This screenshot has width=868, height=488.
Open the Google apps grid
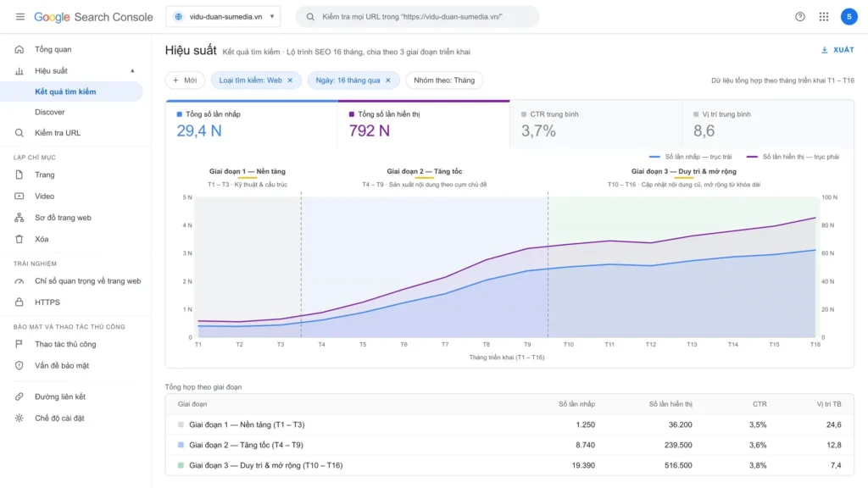(824, 17)
